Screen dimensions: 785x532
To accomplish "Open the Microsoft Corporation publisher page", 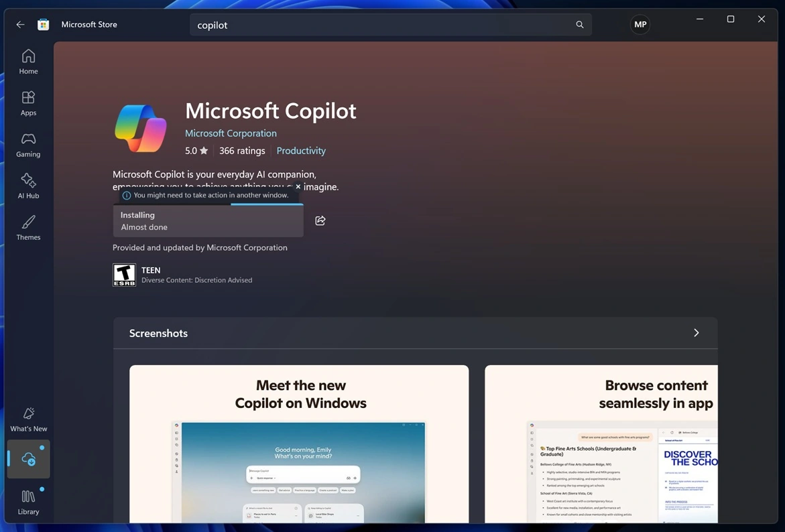I will (231, 133).
